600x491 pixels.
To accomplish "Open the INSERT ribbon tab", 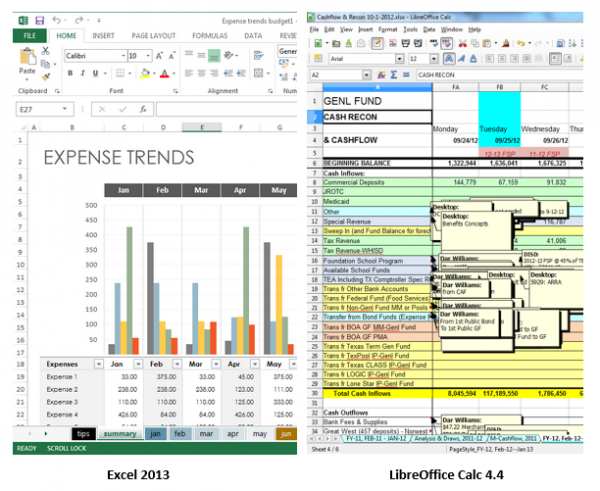I will click(x=103, y=36).
